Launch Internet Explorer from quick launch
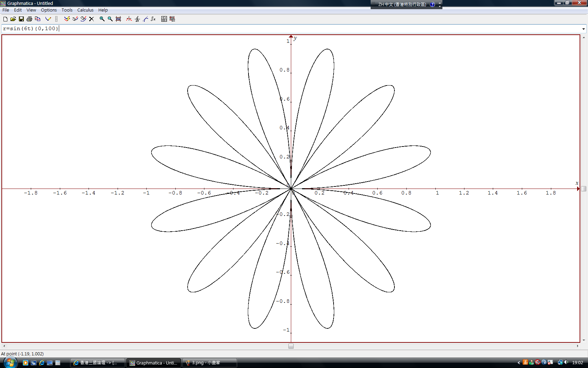Screen dimensions: 588x368 [x=42, y=363]
